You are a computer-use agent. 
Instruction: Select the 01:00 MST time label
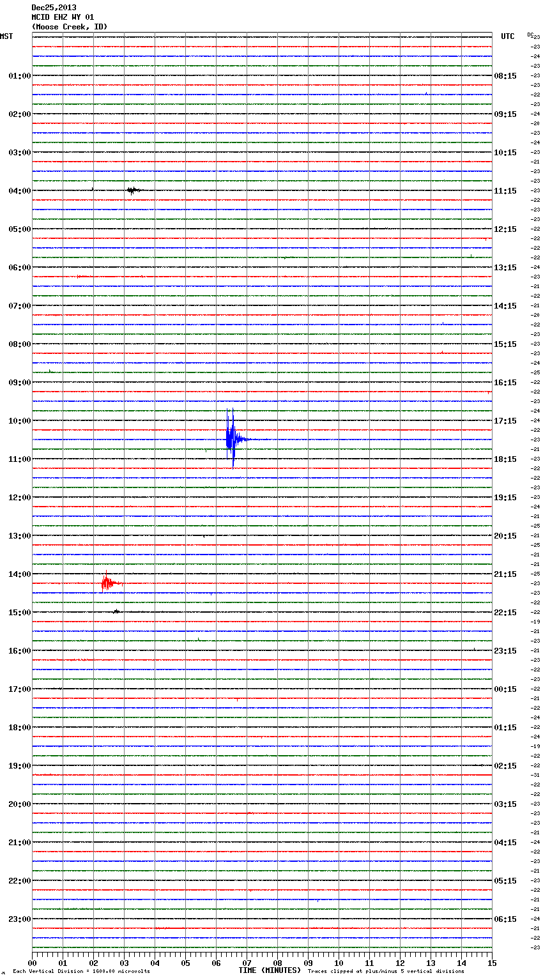click(19, 76)
